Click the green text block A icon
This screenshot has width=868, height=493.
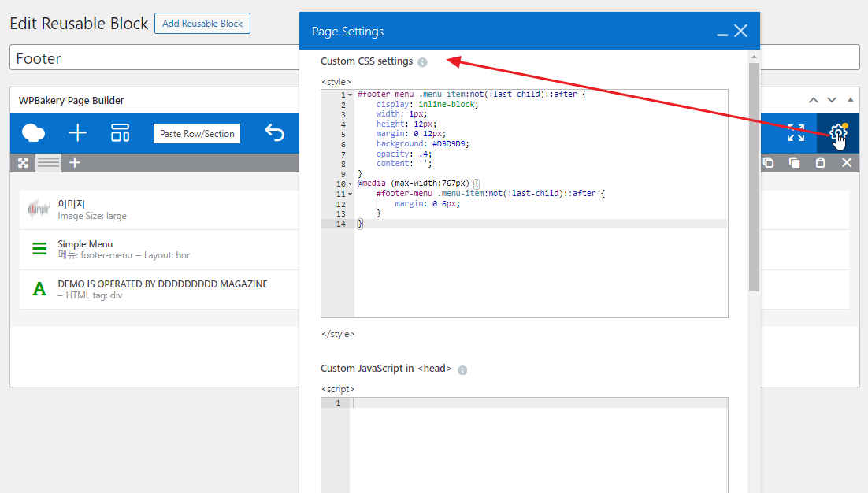[x=39, y=289]
